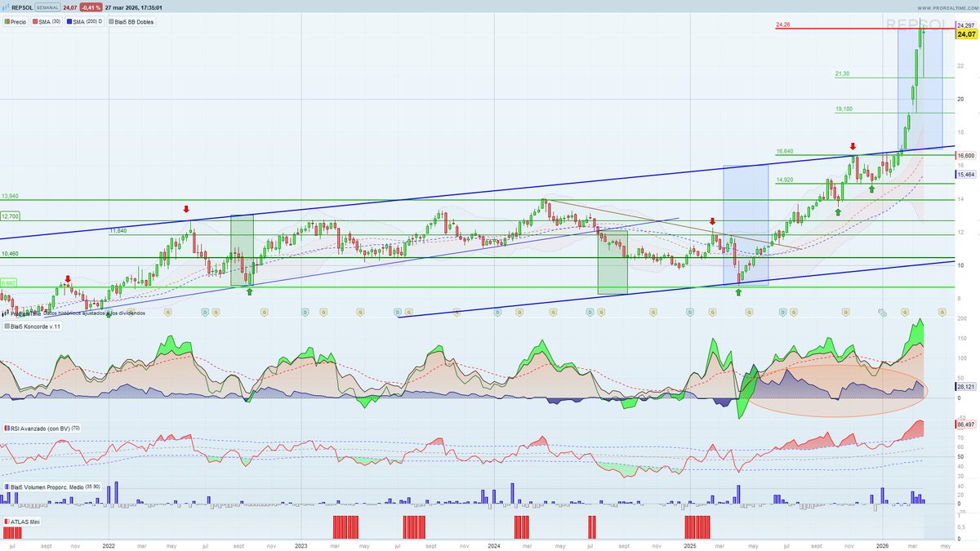Select the 13,940 level label
The height and width of the screenshot is (551, 980).
click(x=10, y=196)
